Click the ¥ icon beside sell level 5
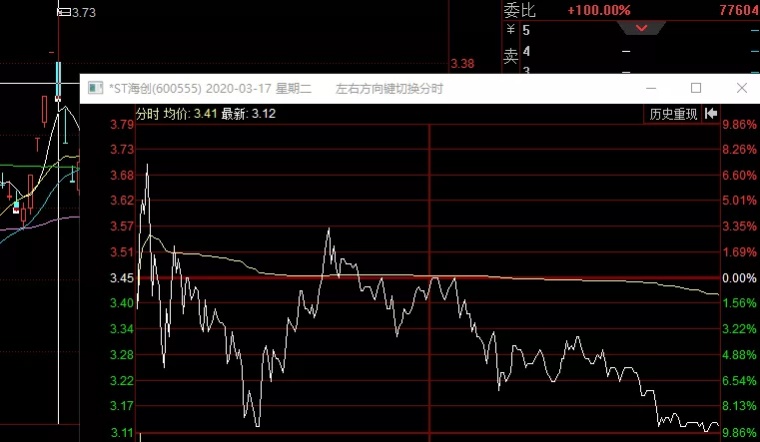This screenshot has height=442, width=760. coord(511,31)
